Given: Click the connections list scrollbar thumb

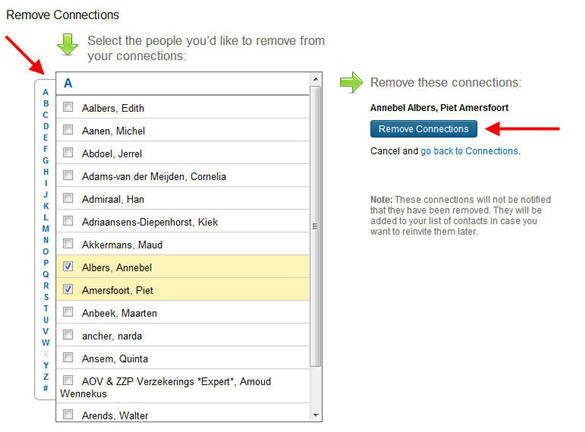Looking at the screenshot, I should point(316,226).
